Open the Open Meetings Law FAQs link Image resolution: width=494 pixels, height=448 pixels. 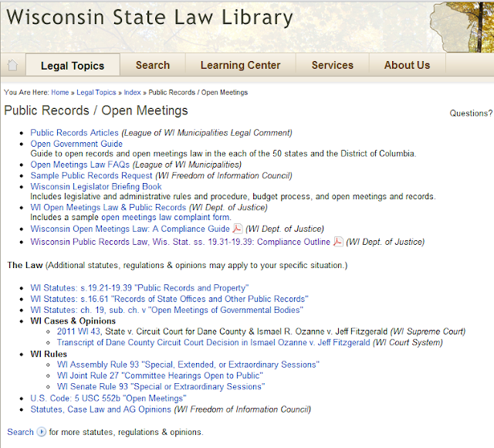pos(80,165)
